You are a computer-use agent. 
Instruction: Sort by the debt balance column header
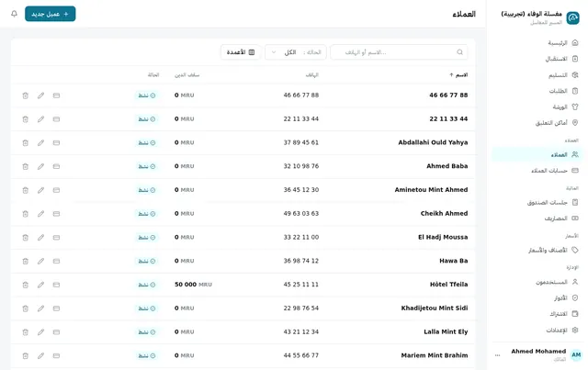187,75
